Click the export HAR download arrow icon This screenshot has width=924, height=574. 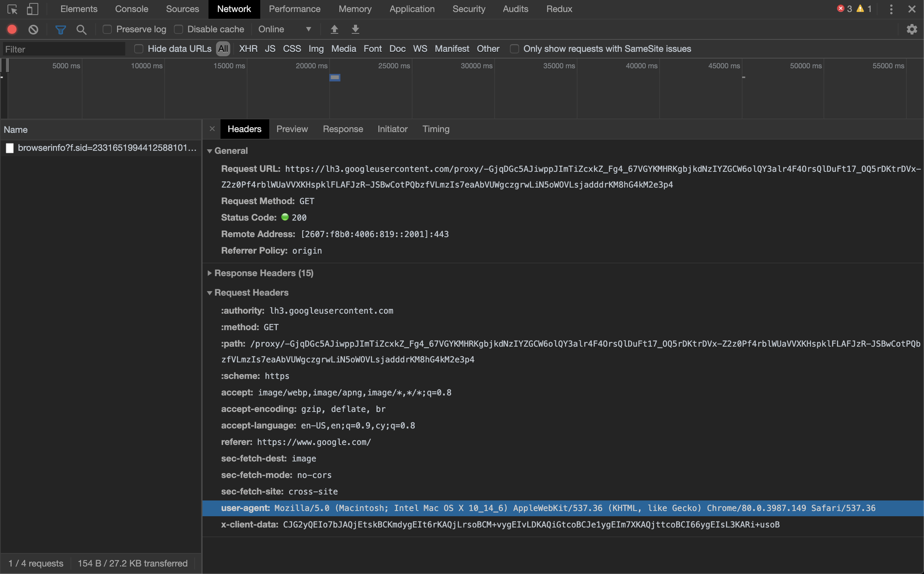pyautogui.click(x=355, y=29)
